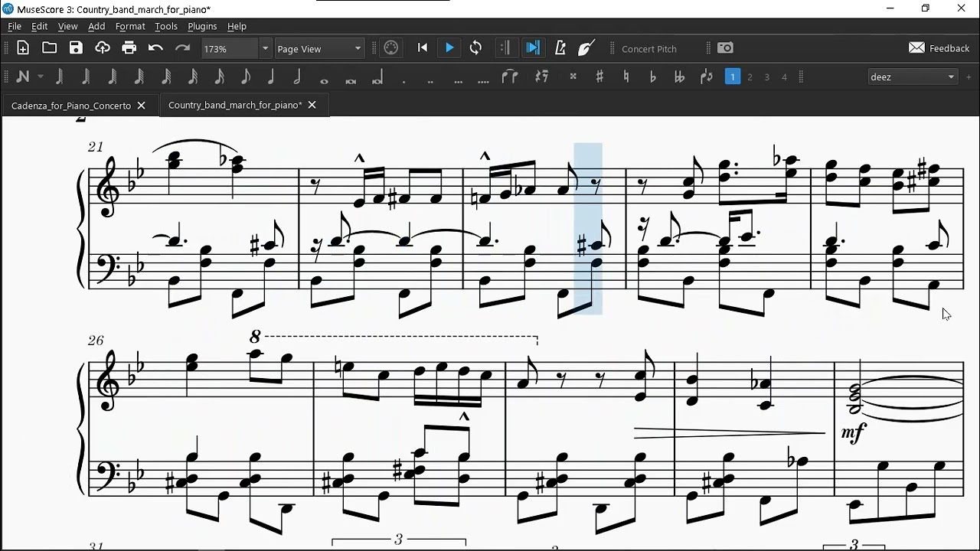
Task: Open the Tools menu
Action: point(166,26)
